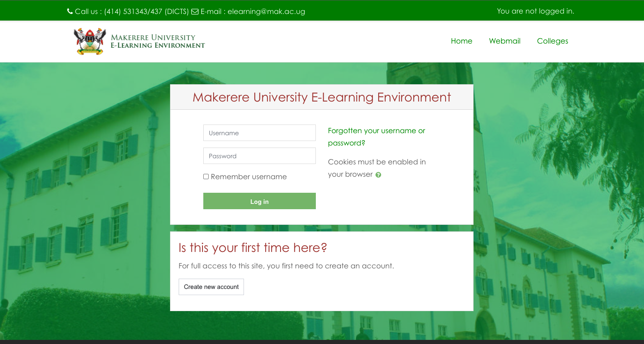Screen dimensions: 644x344
Task: Click the phone icon beside Call us
Action: 70,12
